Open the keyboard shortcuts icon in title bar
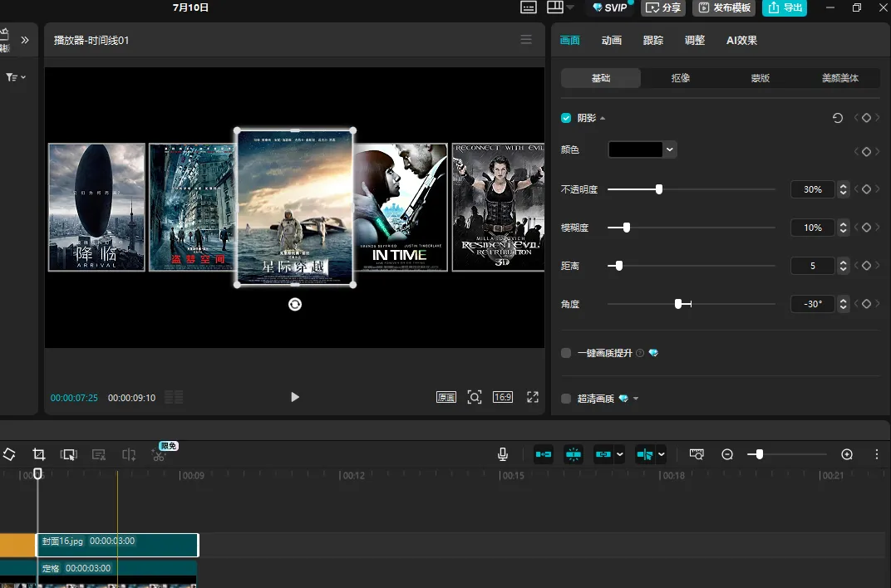This screenshot has height=588, width=891. pos(529,7)
